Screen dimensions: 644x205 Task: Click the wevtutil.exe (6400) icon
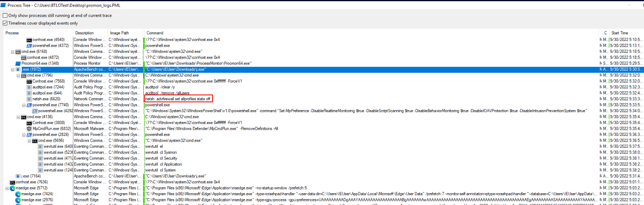click(40, 146)
